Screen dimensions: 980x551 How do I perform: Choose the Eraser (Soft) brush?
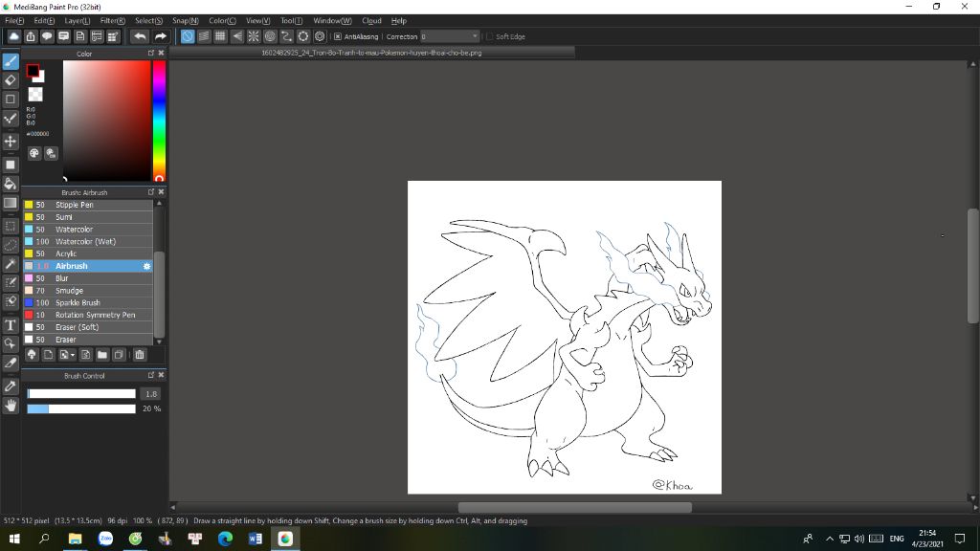[87, 327]
